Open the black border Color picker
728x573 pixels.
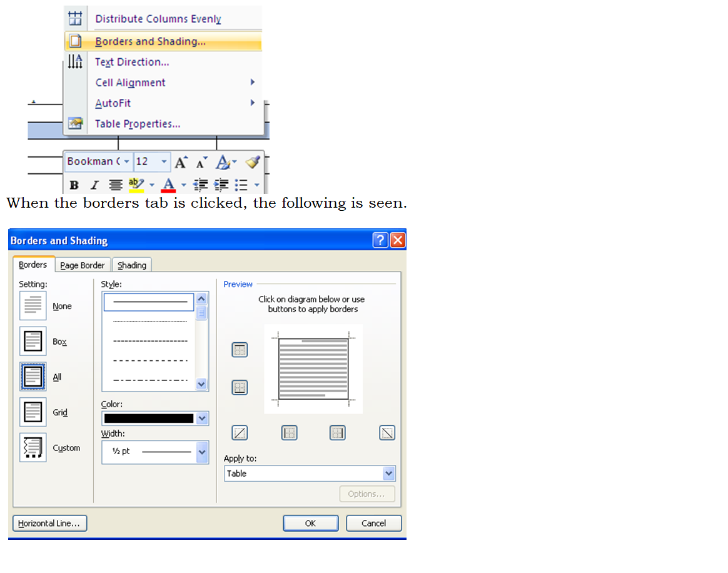click(201, 418)
